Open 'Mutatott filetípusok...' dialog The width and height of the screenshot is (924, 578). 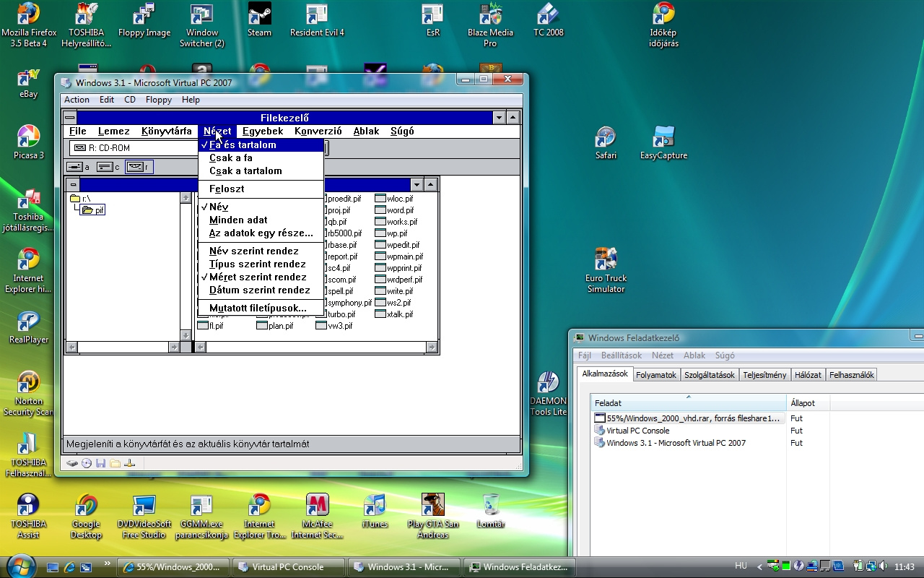coord(261,308)
